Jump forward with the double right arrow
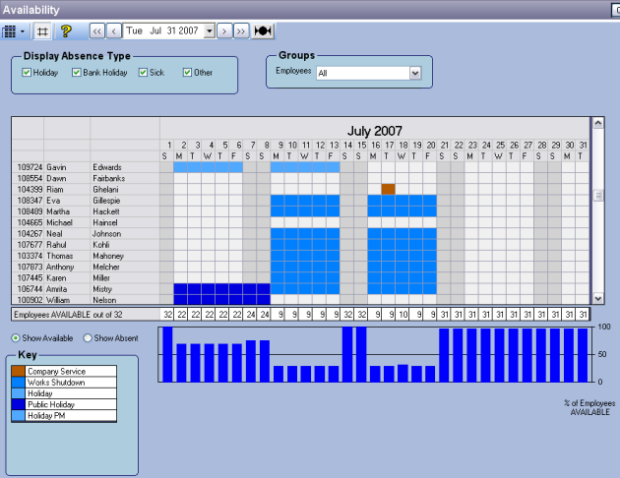Screen dimensions: 620x478 (241, 31)
